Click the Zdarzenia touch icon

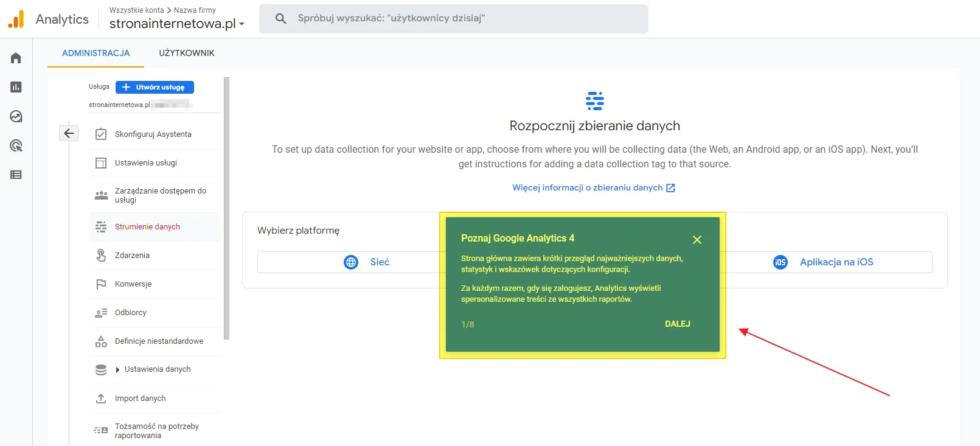[101, 256]
